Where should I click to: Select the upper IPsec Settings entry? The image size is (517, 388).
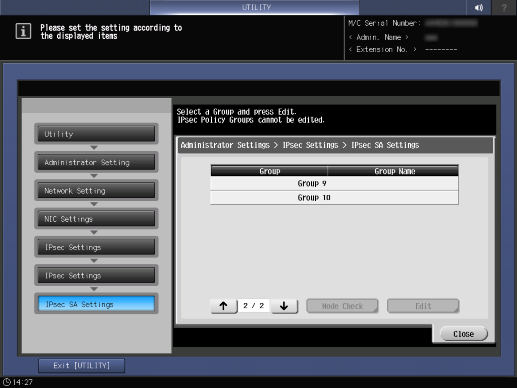coord(96,247)
